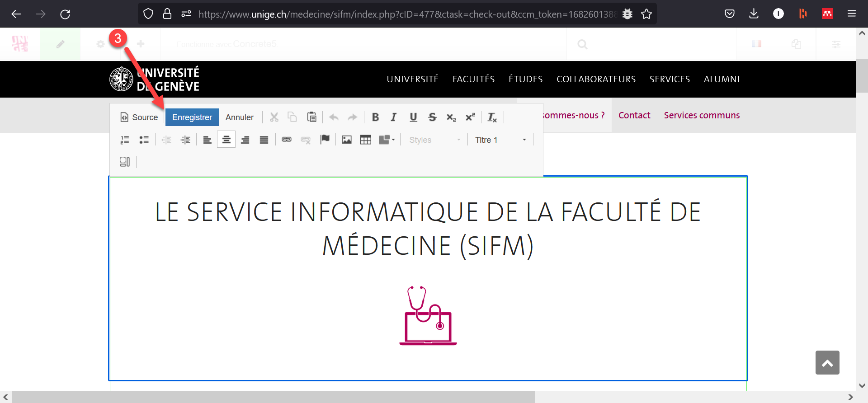868x403 pixels.
Task: Insert an anchor with the flag icon
Action: coord(325,140)
